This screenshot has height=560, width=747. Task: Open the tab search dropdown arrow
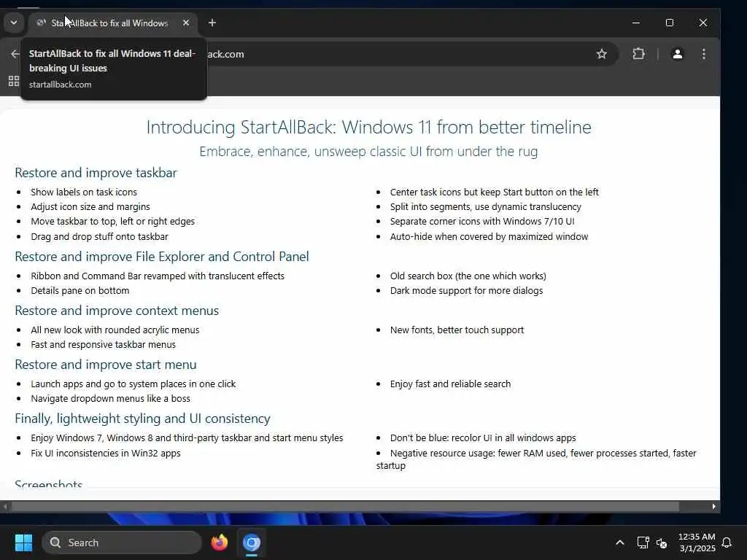[x=14, y=23]
